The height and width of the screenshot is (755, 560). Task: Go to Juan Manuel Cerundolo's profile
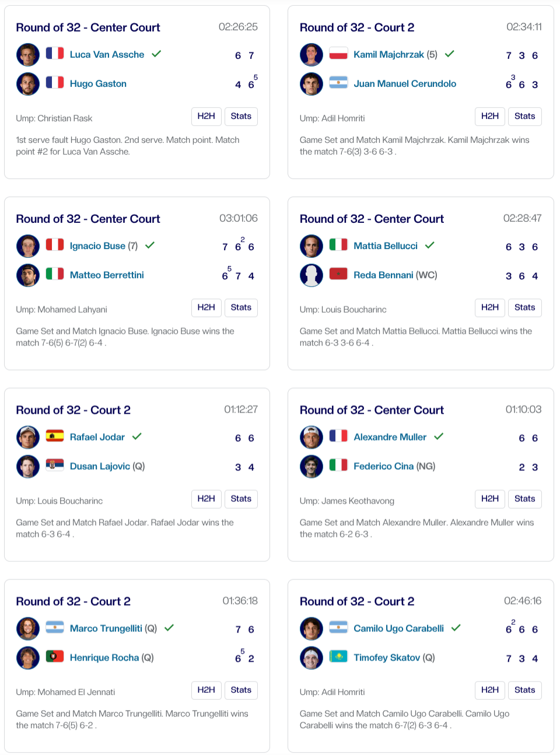[x=405, y=83]
